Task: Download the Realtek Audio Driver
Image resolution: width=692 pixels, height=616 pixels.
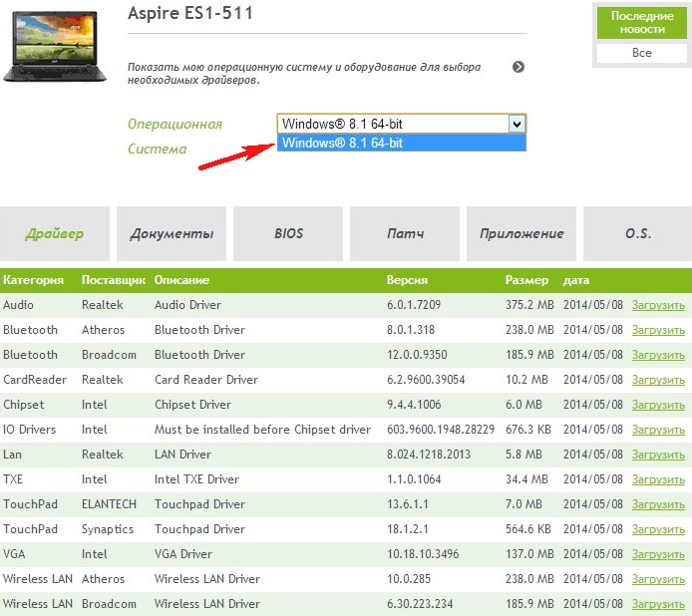Action: 658,305
